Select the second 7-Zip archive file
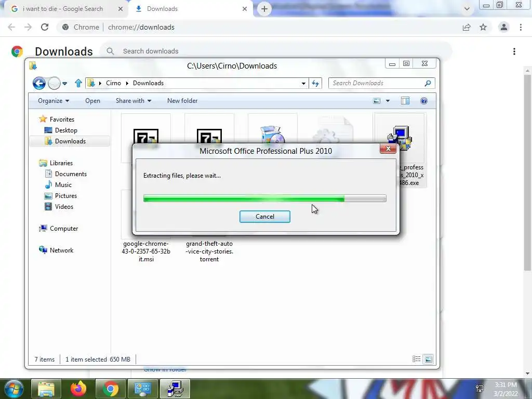Viewport: 532px width, 399px height. (209, 137)
